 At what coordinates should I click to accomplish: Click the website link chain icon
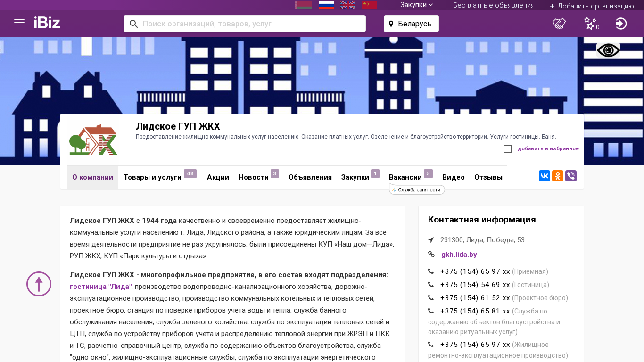(431, 255)
